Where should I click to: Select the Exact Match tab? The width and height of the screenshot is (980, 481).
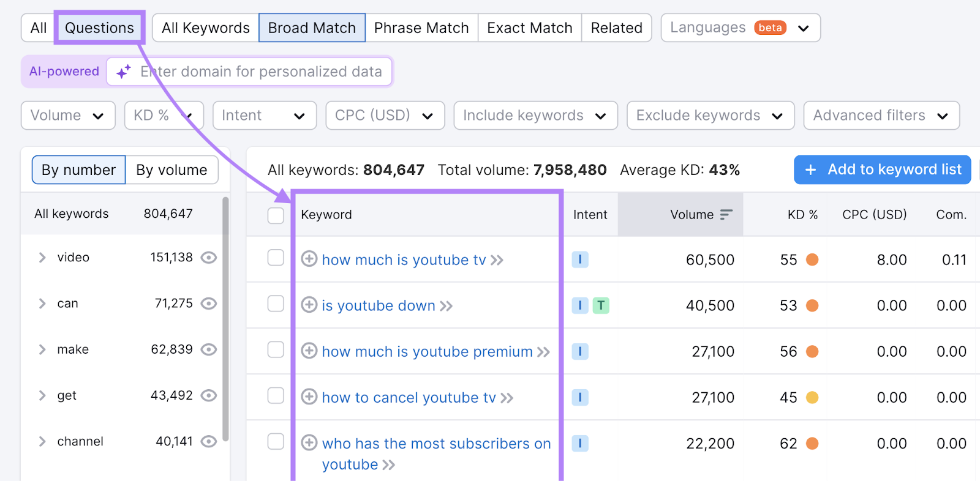(x=530, y=28)
